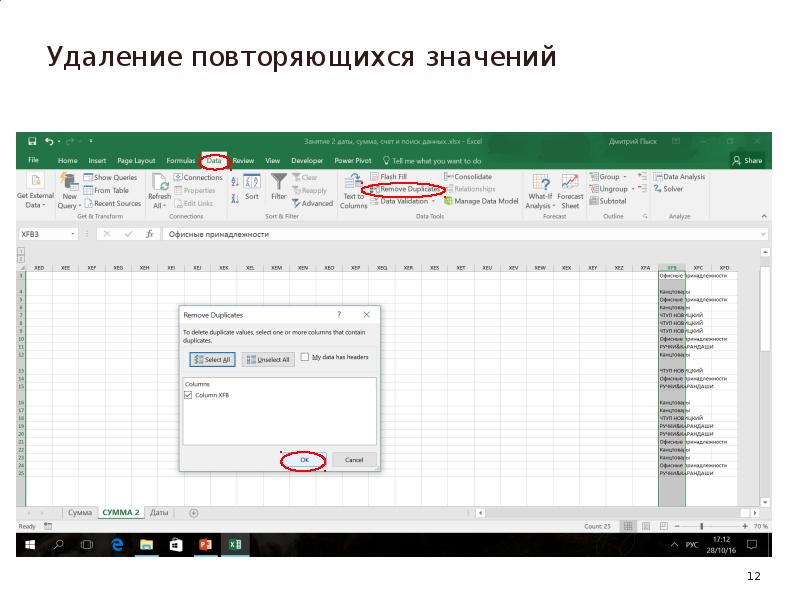Click Cancel in Remove Duplicates dialog
The image size is (800, 600).
(354, 460)
